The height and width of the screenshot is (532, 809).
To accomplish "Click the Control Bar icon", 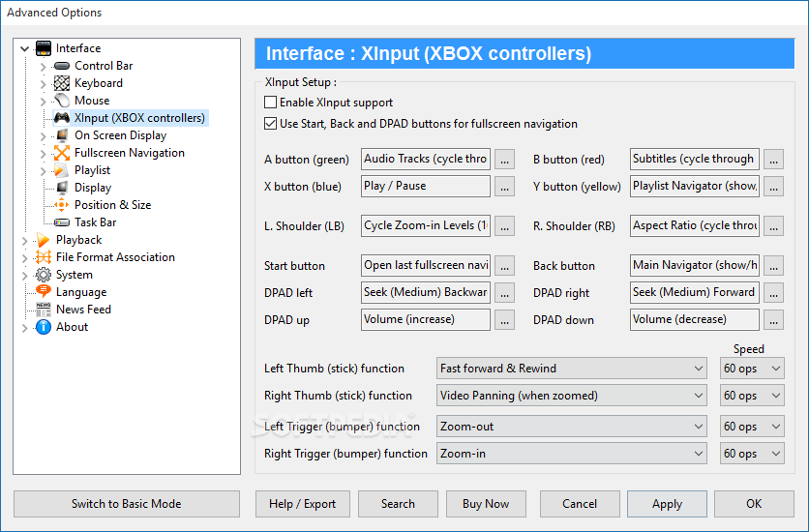I will [61, 66].
